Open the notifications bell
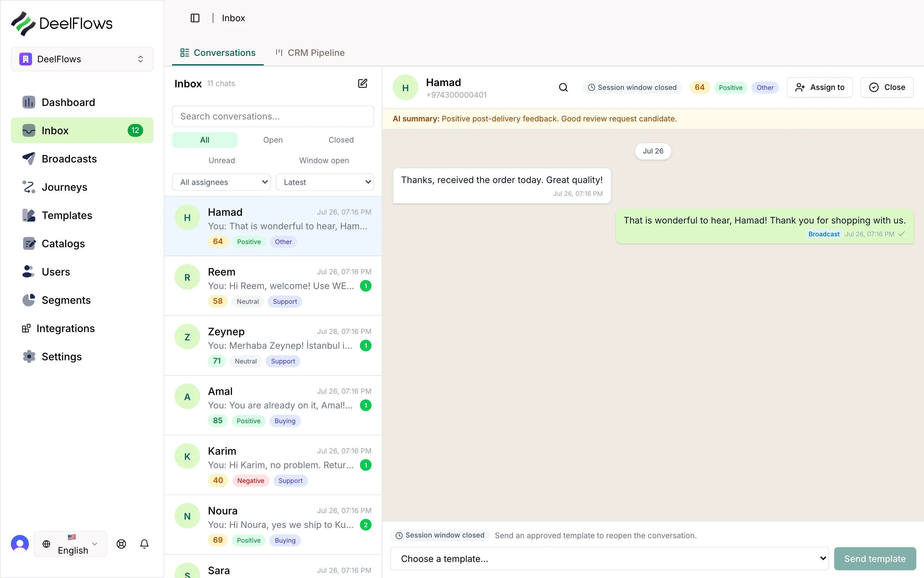 (x=144, y=544)
